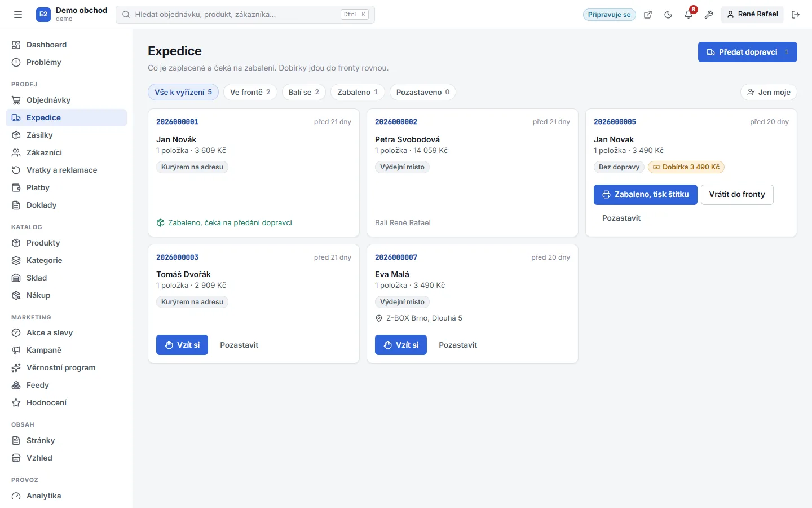812x508 pixels.
Task: Open Kampaně in sidebar
Action: tap(66, 350)
